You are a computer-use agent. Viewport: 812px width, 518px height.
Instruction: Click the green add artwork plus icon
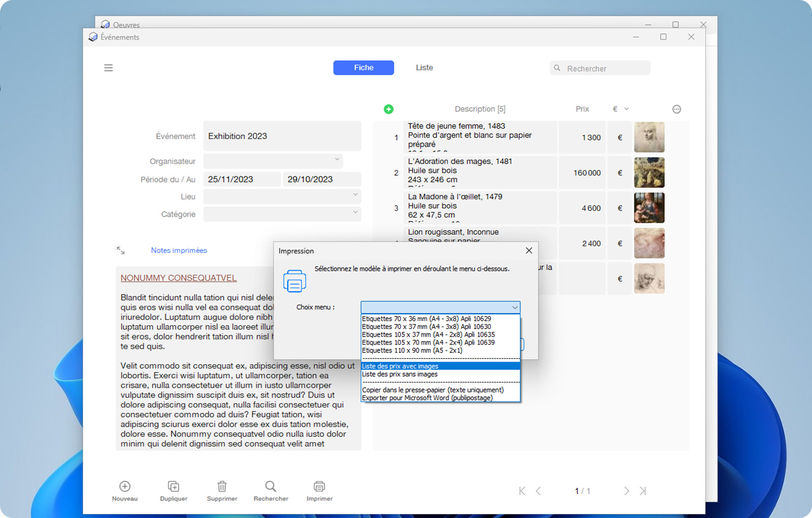click(389, 109)
